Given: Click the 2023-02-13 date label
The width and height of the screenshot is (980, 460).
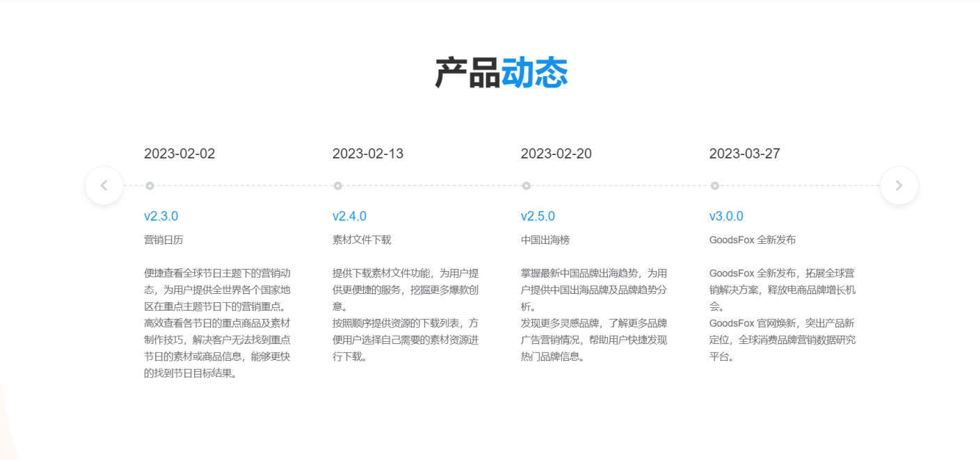Looking at the screenshot, I should [368, 154].
